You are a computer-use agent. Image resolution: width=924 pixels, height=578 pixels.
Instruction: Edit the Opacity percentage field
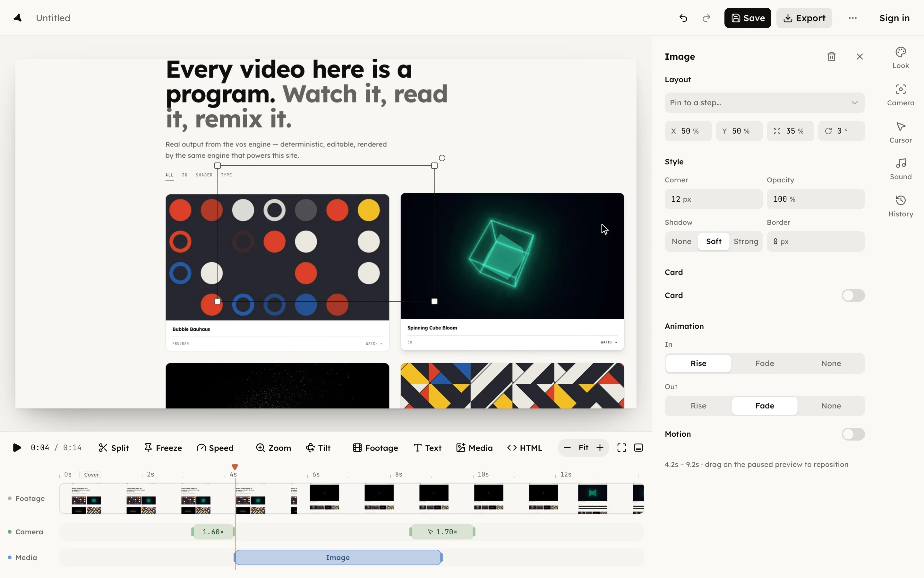pyautogui.click(x=815, y=199)
